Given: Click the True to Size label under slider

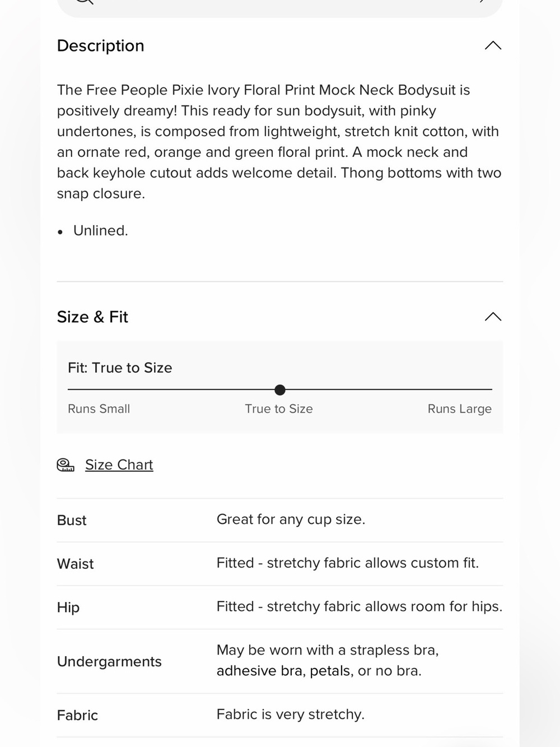Looking at the screenshot, I should click(x=279, y=409).
